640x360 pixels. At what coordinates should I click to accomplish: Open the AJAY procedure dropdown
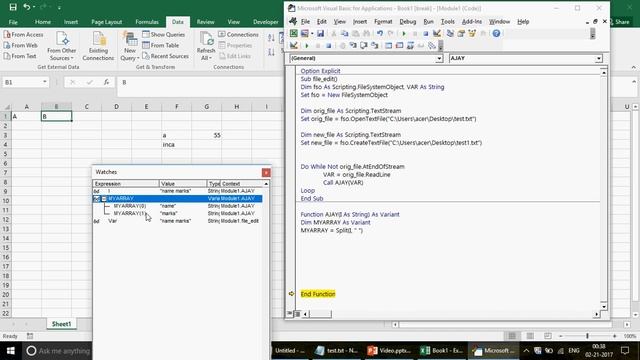[598, 58]
